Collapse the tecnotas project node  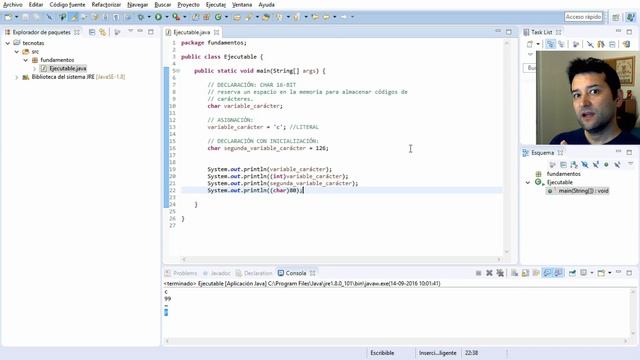coord(8,43)
